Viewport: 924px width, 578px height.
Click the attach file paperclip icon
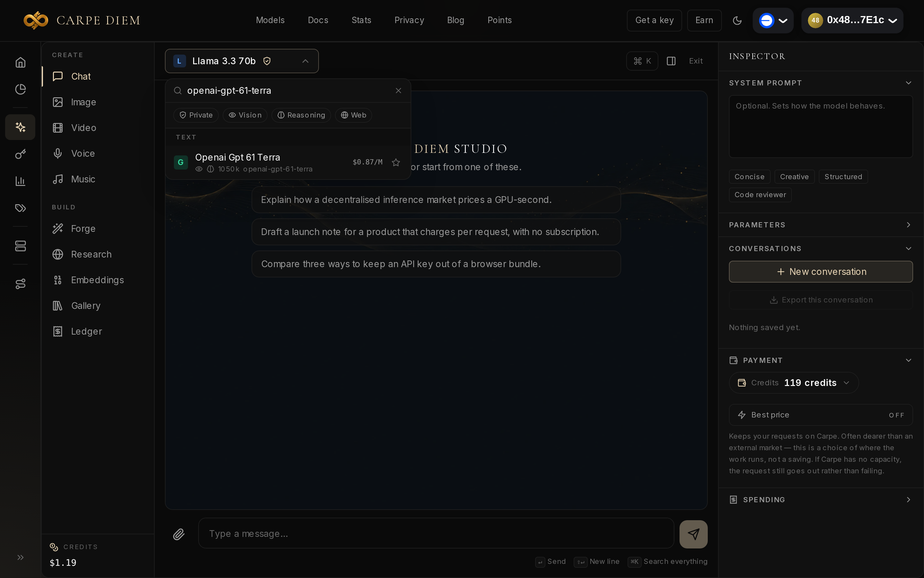point(179,534)
